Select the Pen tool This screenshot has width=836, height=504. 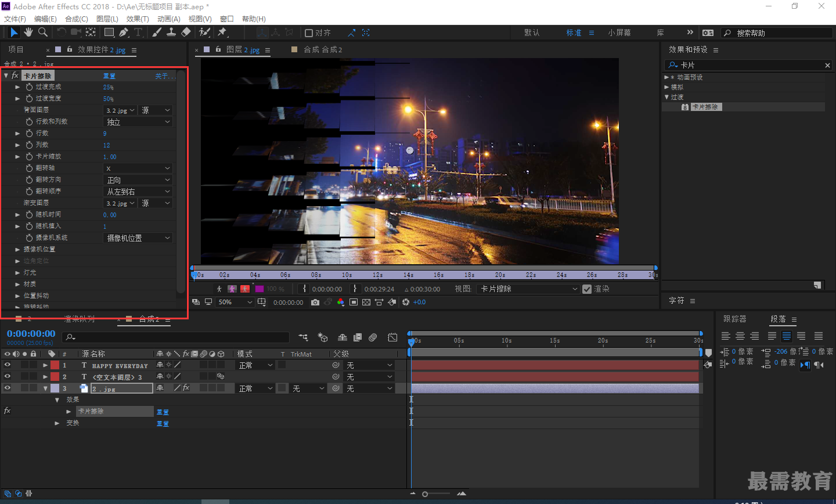[124, 33]
